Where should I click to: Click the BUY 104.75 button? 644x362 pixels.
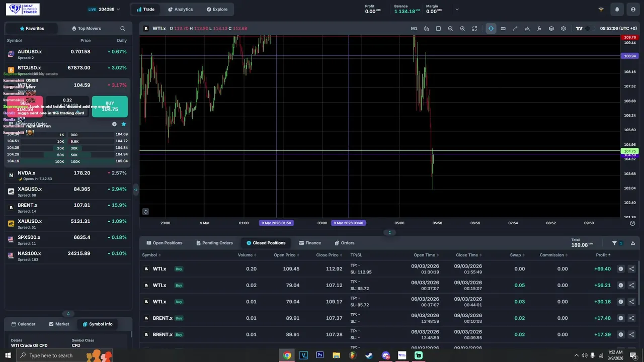tap(110, 106)
